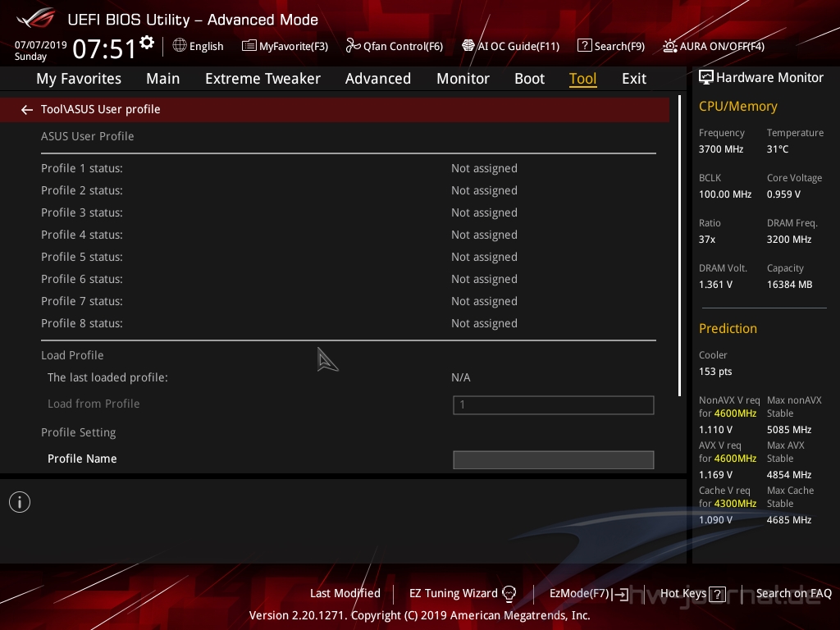Open MyFavorite(F3) list icon

pyautogui.click(x=249, y=46)
